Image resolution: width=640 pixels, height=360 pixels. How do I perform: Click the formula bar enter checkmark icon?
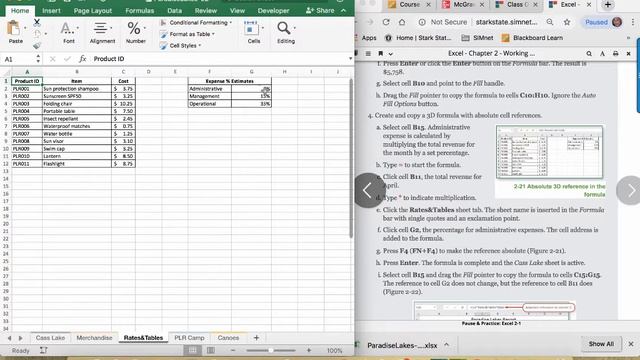(67, 59)
